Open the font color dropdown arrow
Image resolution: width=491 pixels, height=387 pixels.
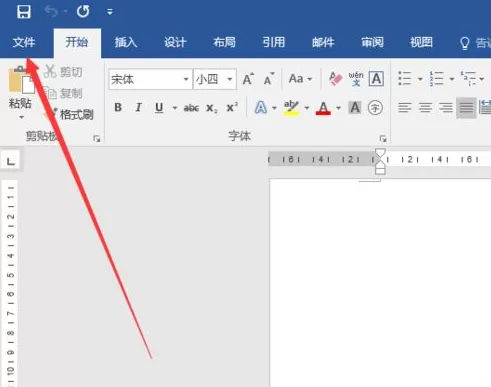point(338,108)
